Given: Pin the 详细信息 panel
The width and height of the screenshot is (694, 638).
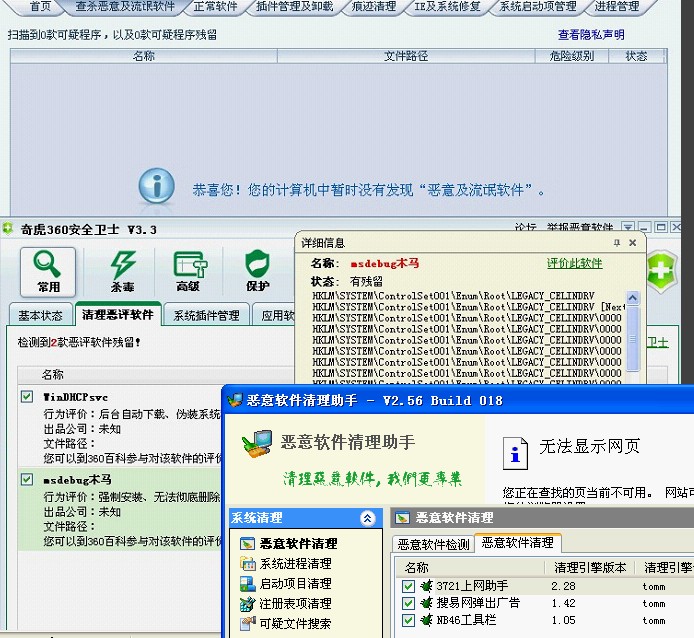Looking at the screenshot, I should [x=617, y=243].
